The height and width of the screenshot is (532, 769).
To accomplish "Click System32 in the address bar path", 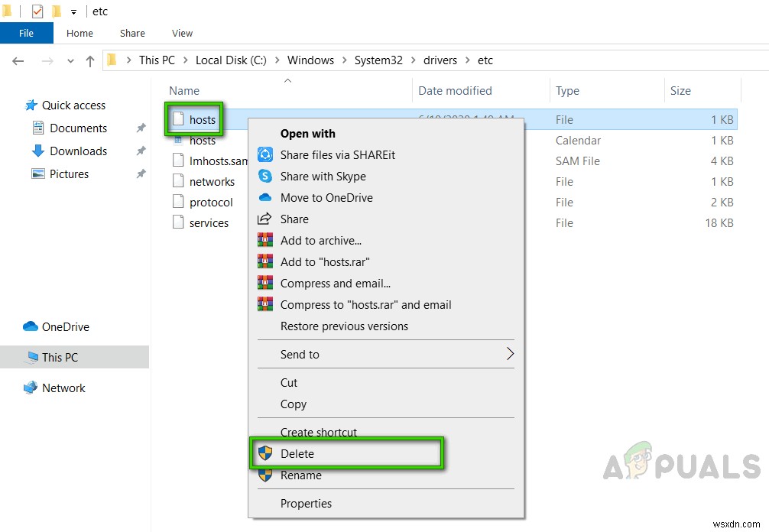I will coord(378,60).
